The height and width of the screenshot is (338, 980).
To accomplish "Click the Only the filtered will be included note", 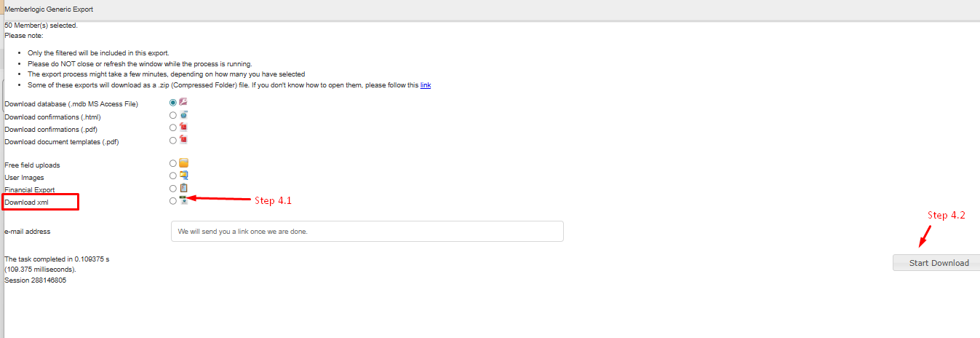I will click(x=98, y=53).
